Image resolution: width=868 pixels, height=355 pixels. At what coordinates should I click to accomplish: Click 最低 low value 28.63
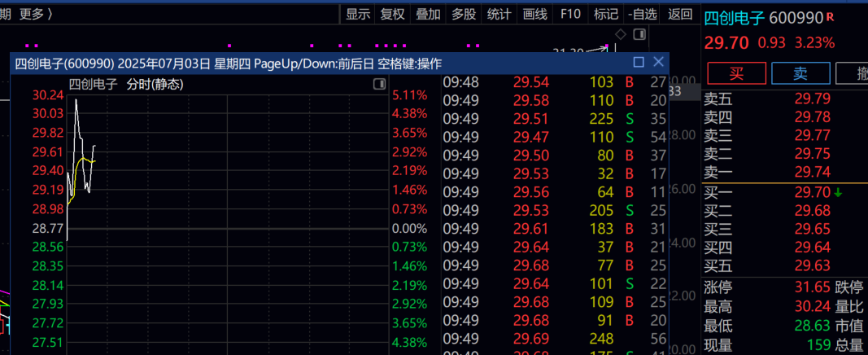[813, 325]
